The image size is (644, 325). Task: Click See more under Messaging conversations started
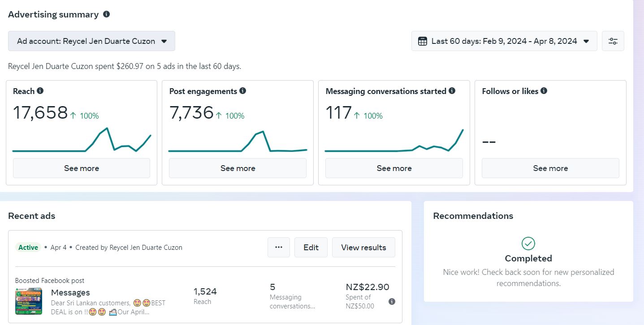point(394,168)
